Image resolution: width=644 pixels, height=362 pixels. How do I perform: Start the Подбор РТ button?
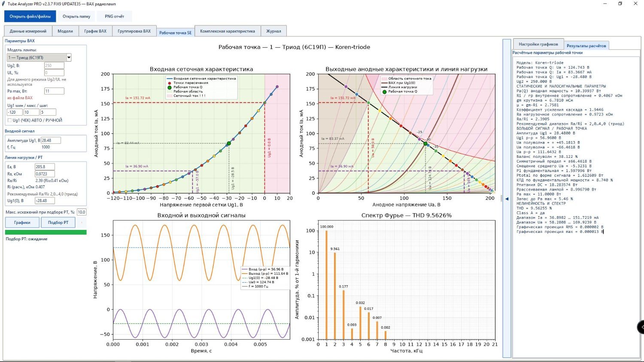coord(58,222)
